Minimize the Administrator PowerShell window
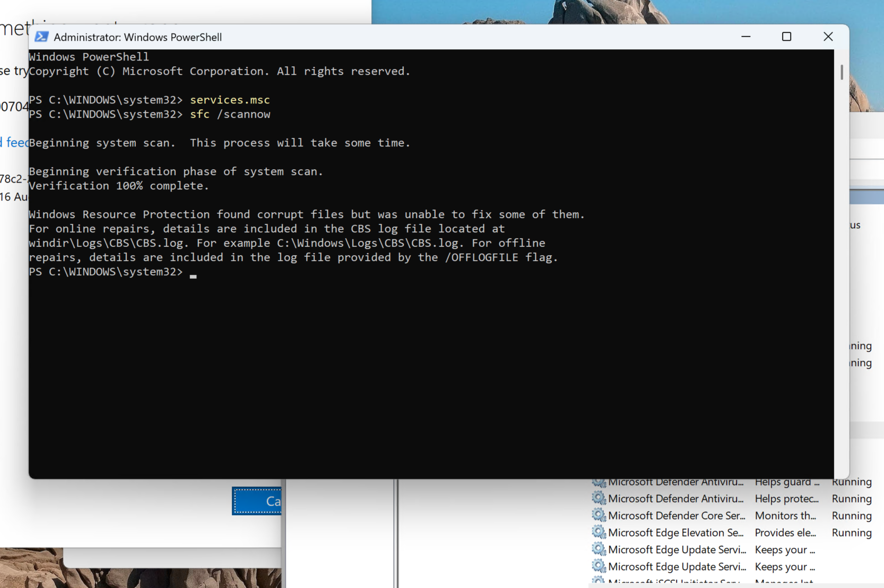 746,37
